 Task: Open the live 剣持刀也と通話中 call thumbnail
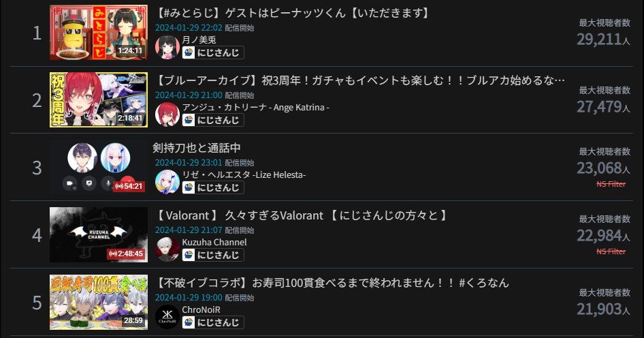pos(99,168)
